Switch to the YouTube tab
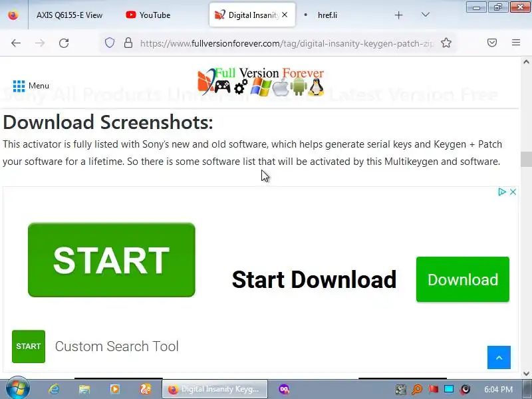The width and height of the screenshot is (532, 399). [148, 15]
